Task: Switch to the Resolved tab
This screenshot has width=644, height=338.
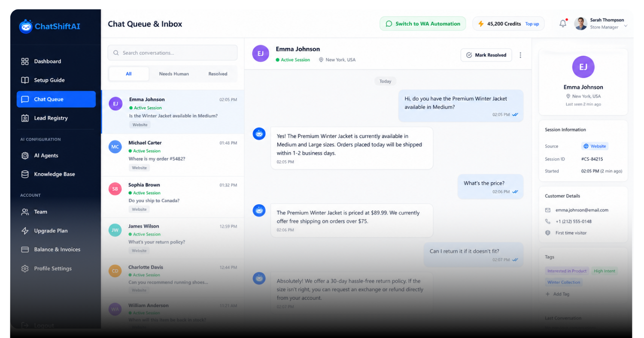Action: pos(218,74)
